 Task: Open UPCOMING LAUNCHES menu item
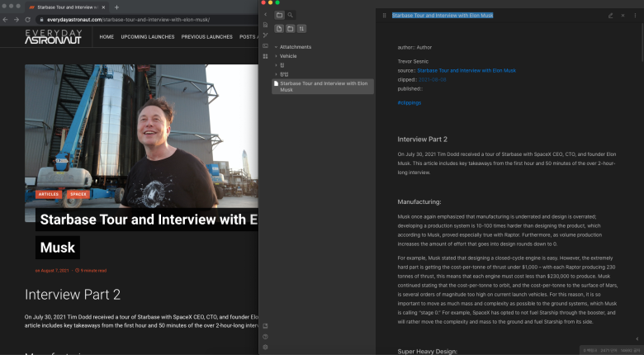click(148, 36)
